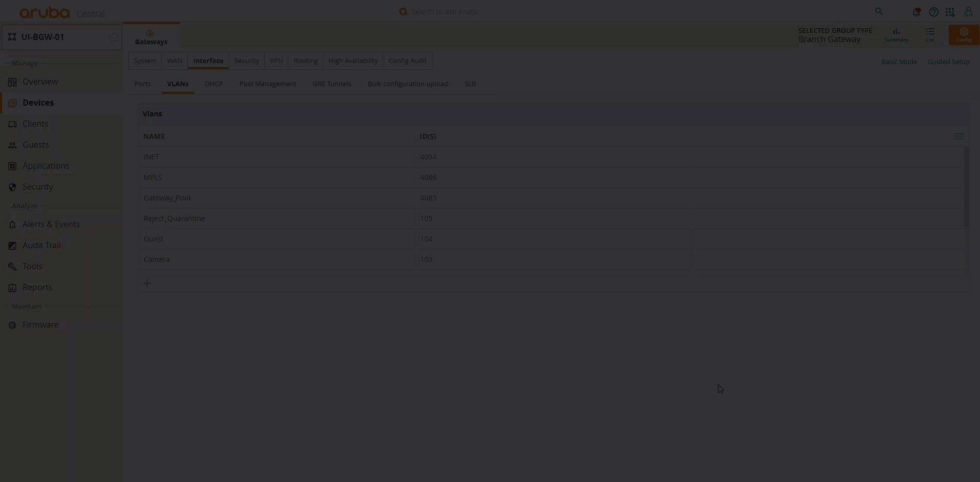
Task: Open the apps grid launcher icon
Action: [x=950, y=12]
